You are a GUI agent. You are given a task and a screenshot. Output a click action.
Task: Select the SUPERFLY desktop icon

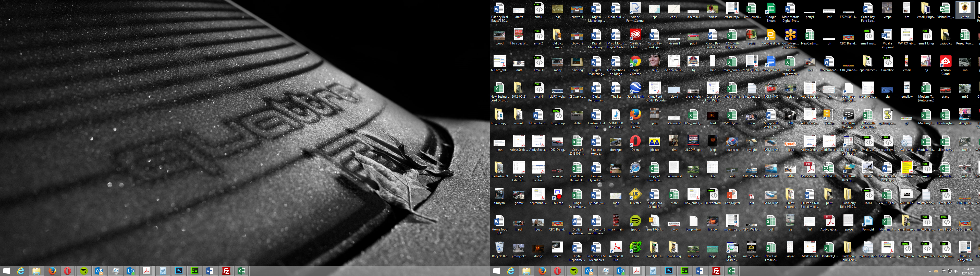[x=906, y=197]
